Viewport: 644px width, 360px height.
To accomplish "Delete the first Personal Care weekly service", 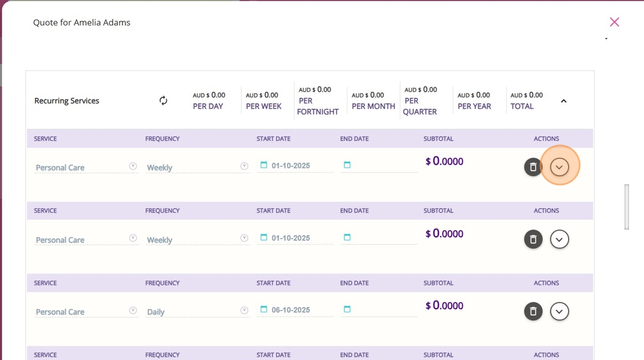I will point(533,167).
